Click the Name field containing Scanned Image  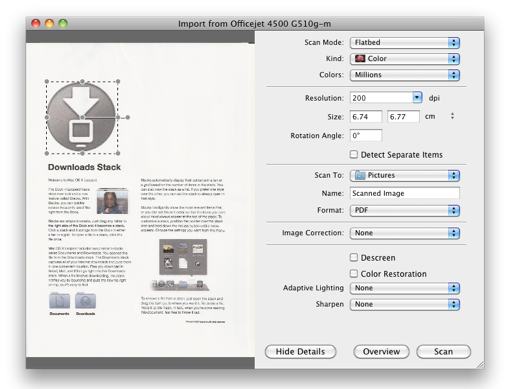(405, 193)
